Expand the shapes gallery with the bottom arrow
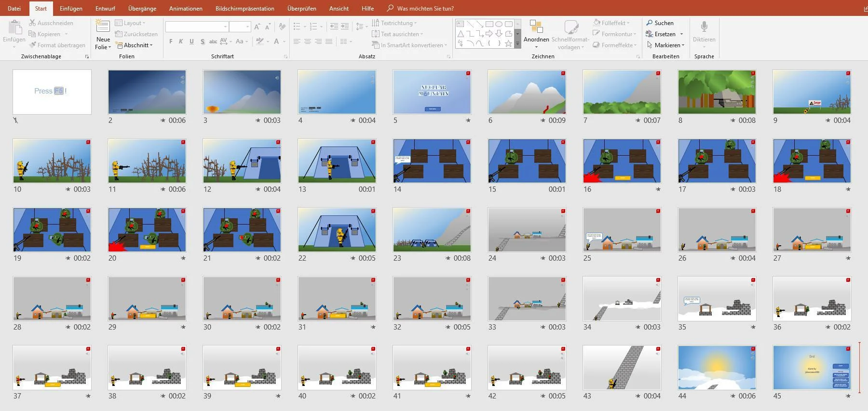 (517, 43)
